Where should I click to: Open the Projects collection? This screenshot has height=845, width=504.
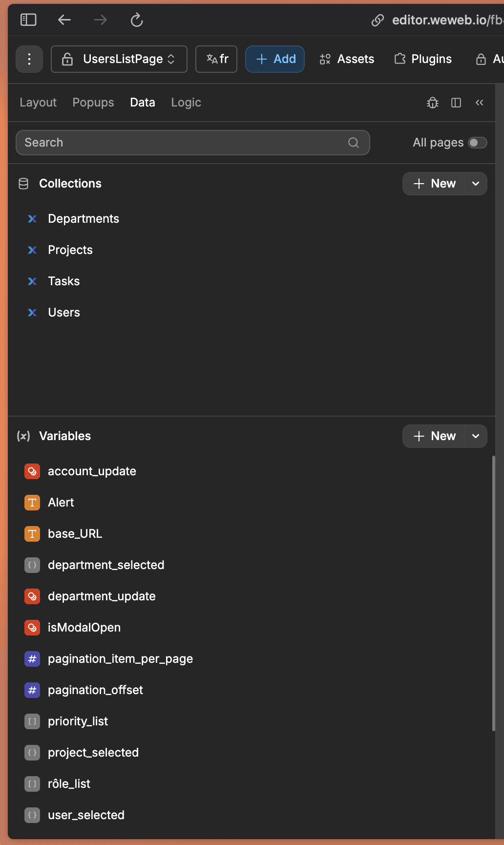(x=70, y=250)
